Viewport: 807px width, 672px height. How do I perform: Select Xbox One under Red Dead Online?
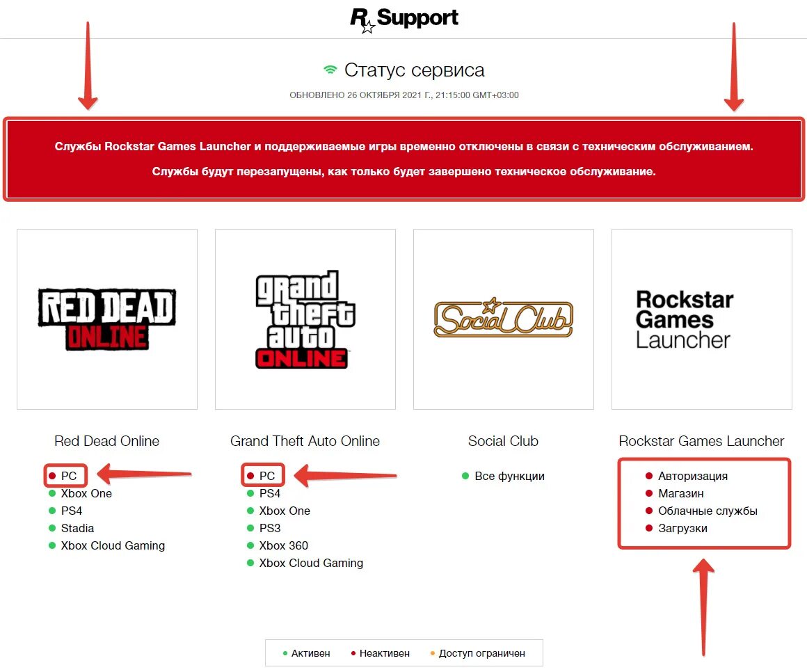coord(86,493)
